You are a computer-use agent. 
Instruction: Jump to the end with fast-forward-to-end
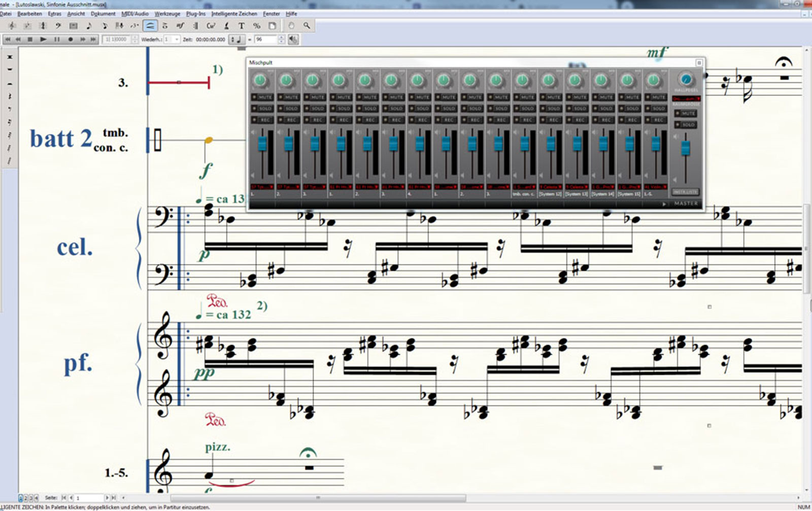pyautogui.click(x=93, y=40)
